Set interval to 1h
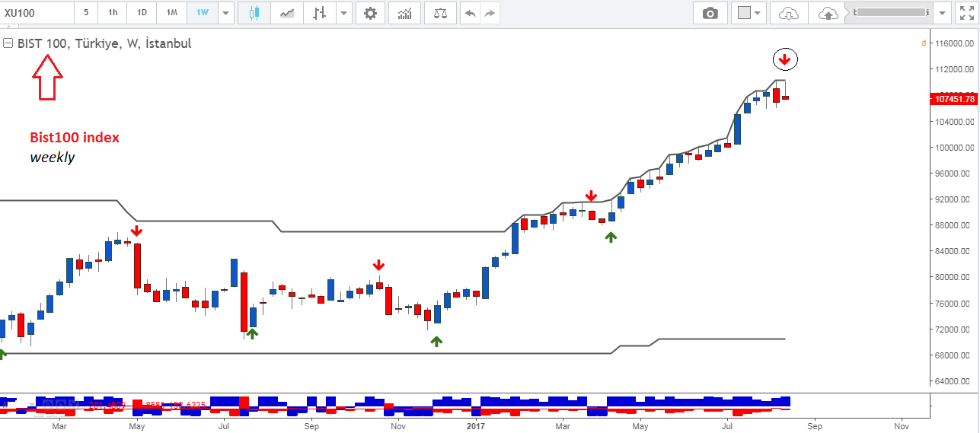This screenshot has height=433, width=980. [x=113, y=13]
